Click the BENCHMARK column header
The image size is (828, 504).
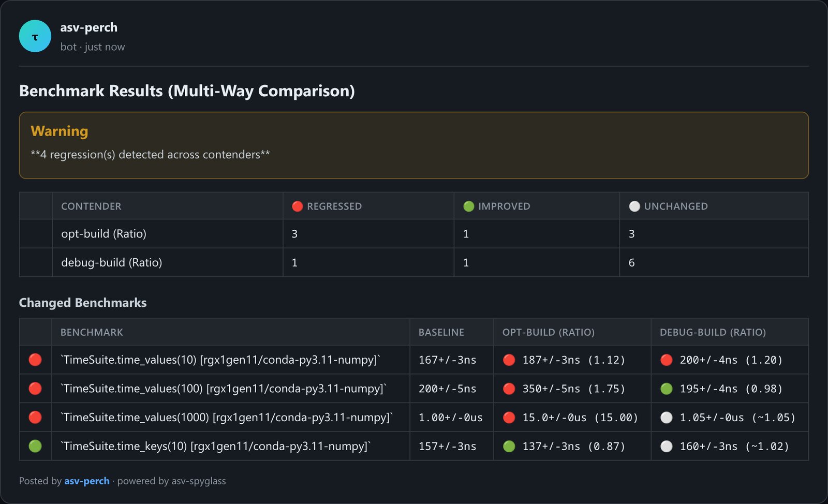pyautogui.click(x=92, y=332)
